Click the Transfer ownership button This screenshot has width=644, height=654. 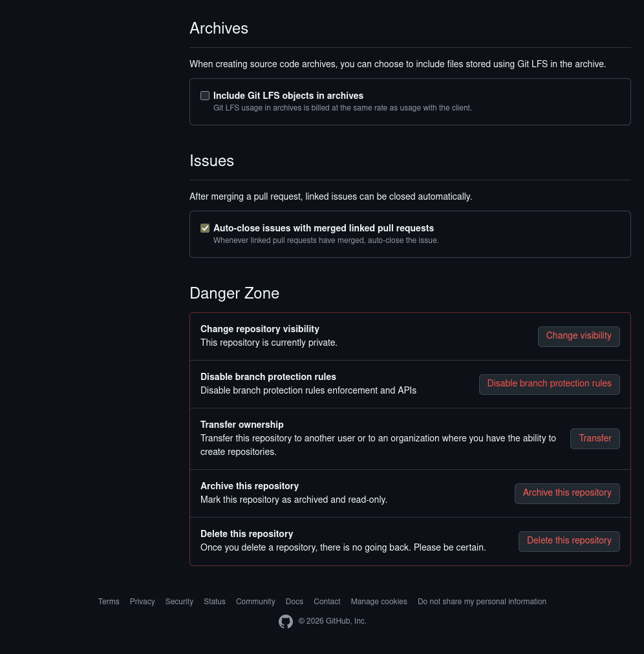(595, 439)
